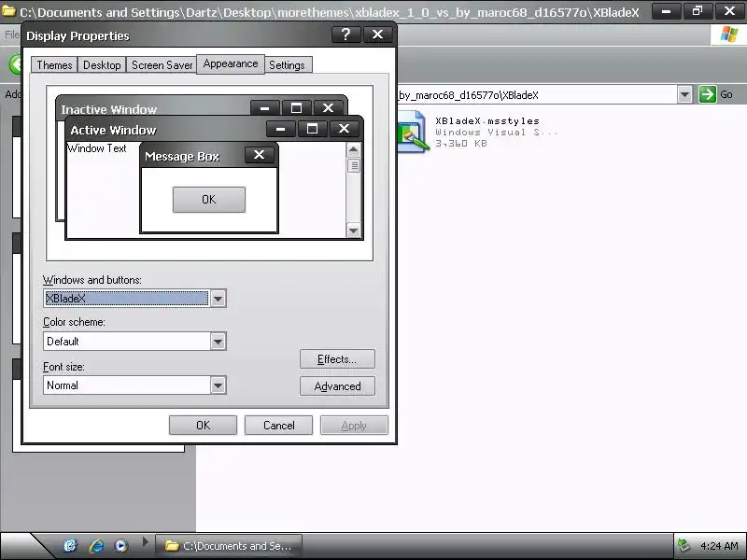The width and height of the screenshot is (747, 560).
Task: Click the Default color scheme value
Action: [x=127, y=342]
